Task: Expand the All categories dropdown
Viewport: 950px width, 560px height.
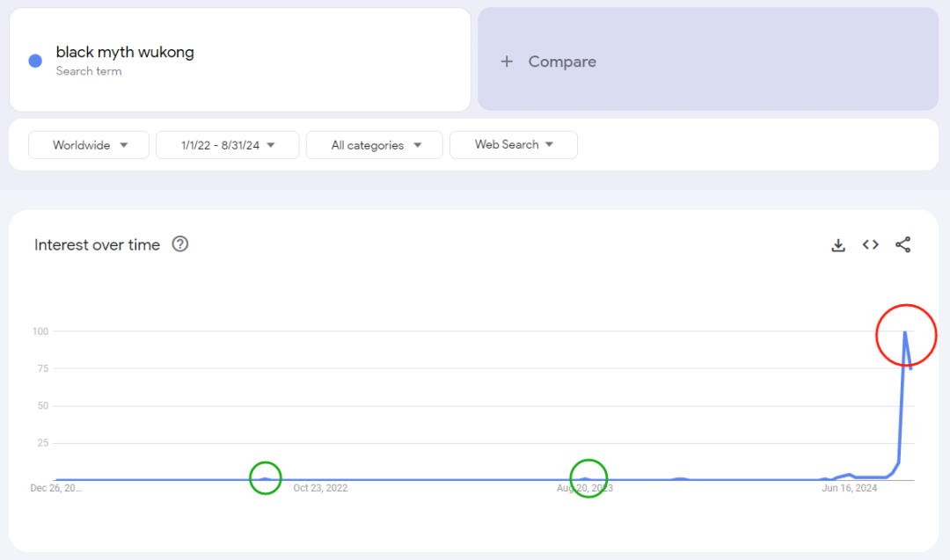Action: 374,145
